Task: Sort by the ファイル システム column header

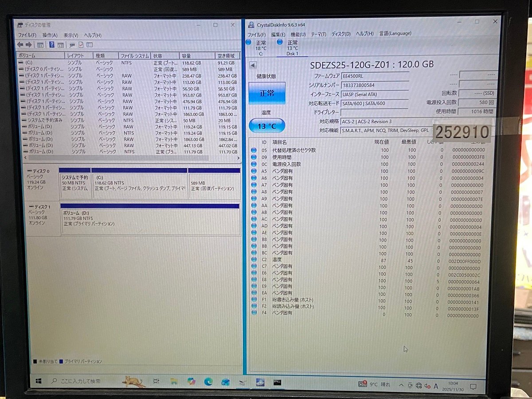Action: 135,56
